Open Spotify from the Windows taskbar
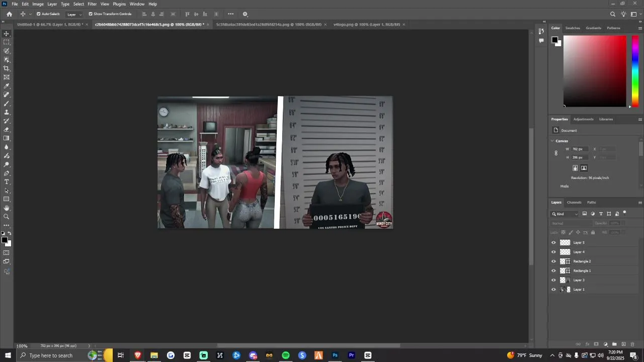Viewport: 644px width, 362px height. point(286,355)
